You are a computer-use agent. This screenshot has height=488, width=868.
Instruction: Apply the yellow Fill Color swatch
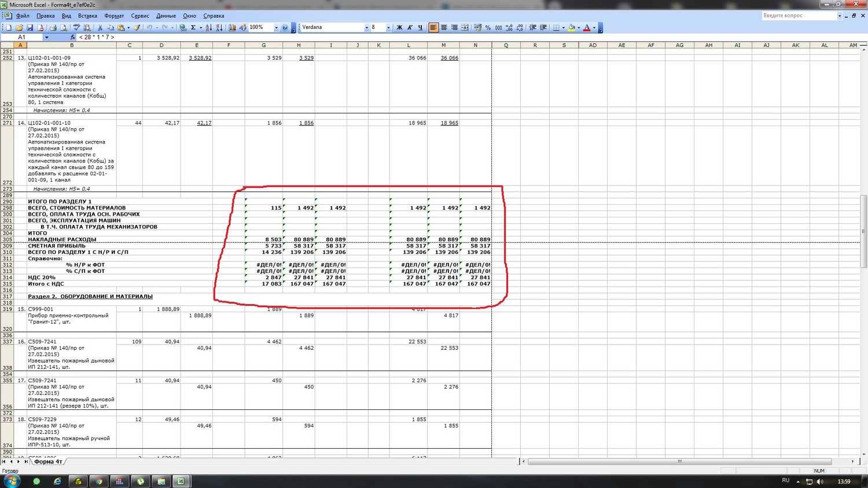(x=572, y=27)
